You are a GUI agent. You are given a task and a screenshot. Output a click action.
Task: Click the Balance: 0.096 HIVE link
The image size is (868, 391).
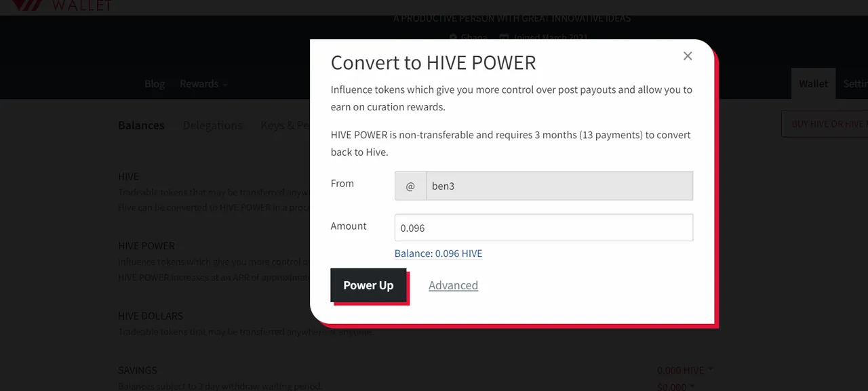point(438,253)
